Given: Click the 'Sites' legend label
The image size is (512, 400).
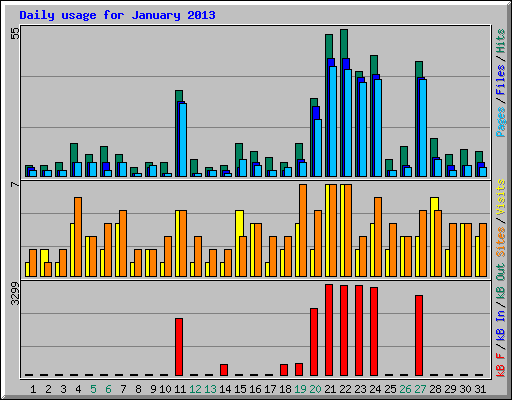Looking at the screenshot, I should [x=501, y=242].
